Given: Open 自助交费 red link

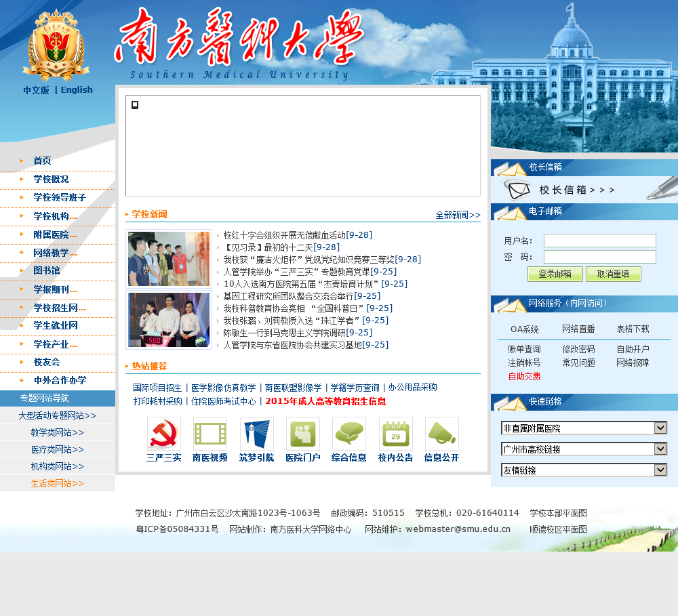Looking at the screenshot, I should tap(524, 377).
